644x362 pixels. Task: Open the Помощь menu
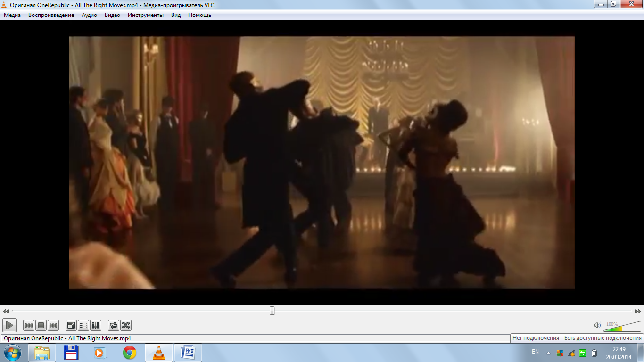tap(199, 15)
